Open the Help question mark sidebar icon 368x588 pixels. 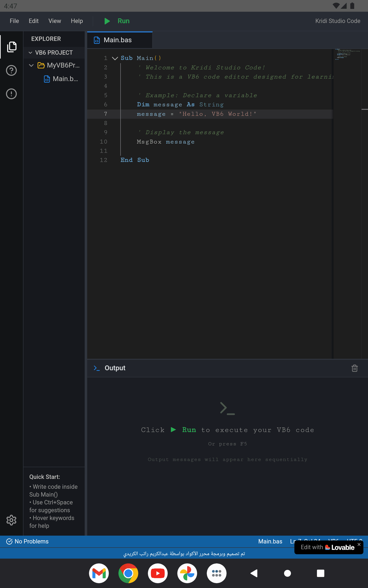point(11,71)
